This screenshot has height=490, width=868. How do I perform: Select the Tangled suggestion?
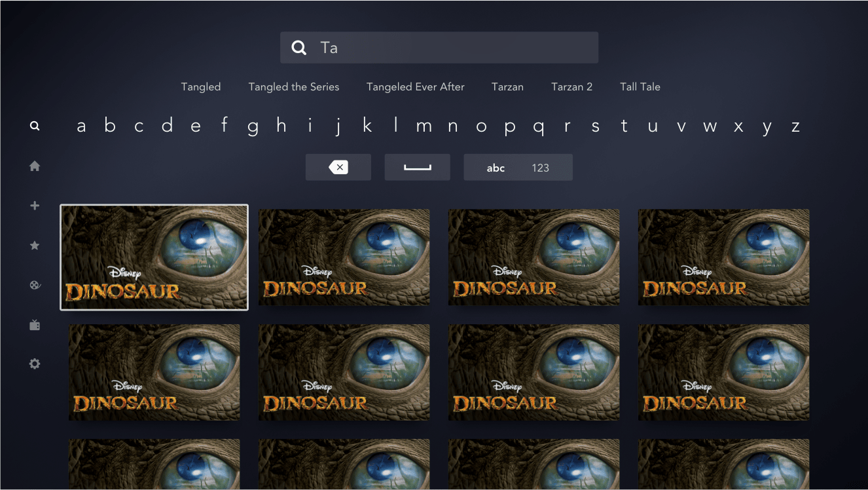(201, 87)
